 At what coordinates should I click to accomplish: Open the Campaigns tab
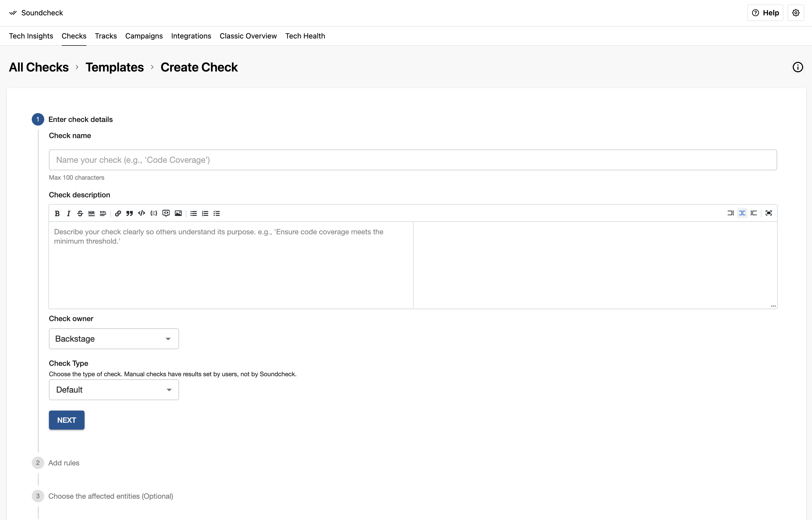pos(144,36)
